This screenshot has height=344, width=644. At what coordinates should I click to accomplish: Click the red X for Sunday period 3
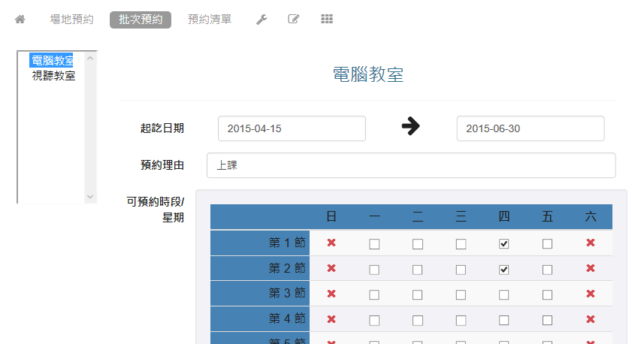point(331,294)
